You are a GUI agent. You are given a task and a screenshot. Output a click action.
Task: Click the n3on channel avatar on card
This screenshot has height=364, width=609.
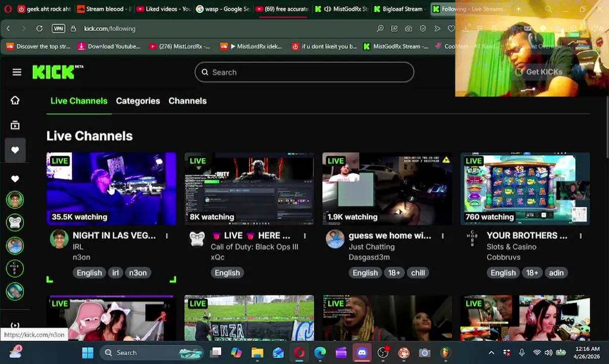[x=59, y=239]
